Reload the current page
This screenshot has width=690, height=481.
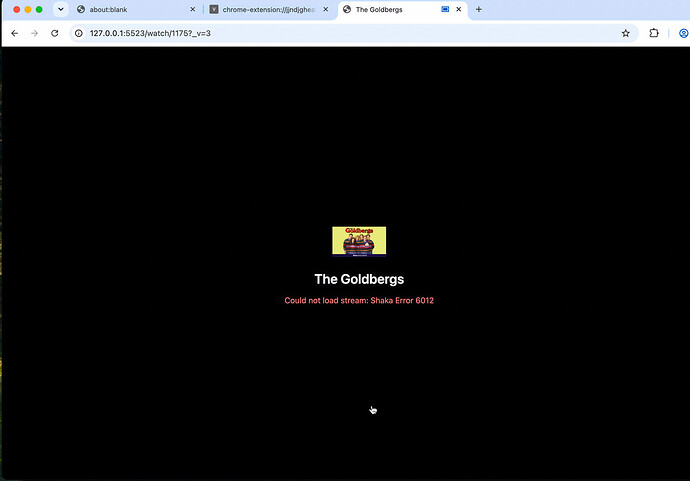coord(55,33)
